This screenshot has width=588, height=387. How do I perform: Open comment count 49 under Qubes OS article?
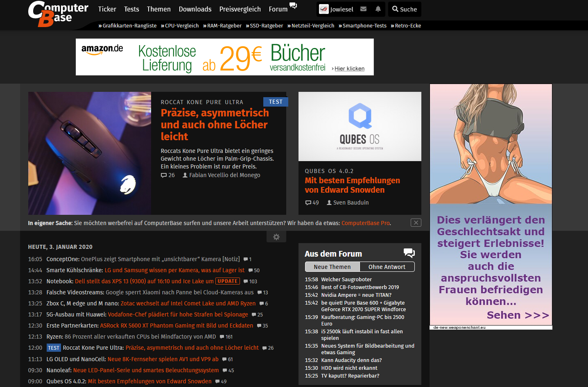pos(312,203)
